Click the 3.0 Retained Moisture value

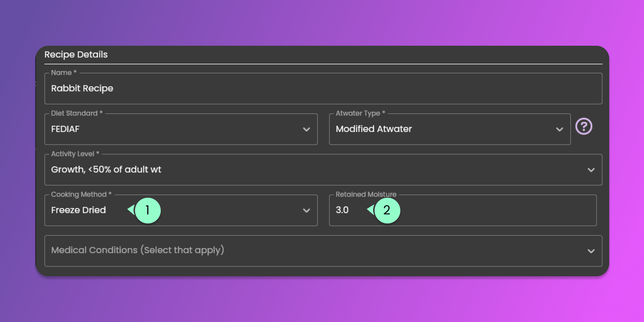(342, 210)
